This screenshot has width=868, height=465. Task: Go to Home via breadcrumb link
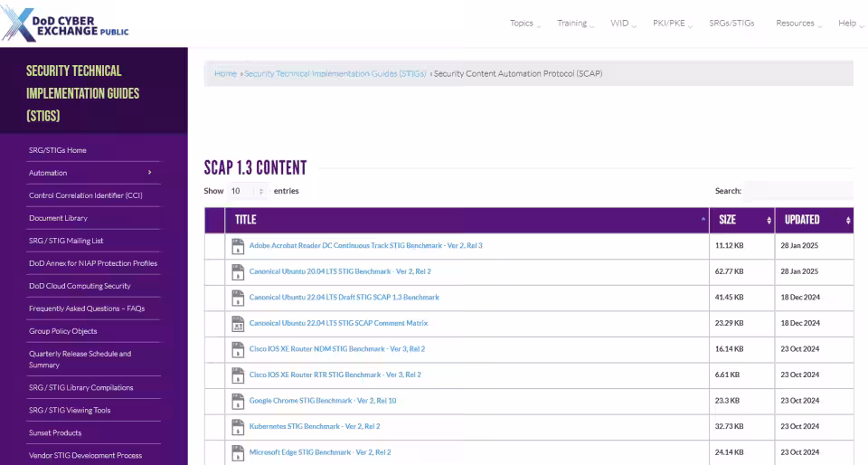tap(225, 73)
